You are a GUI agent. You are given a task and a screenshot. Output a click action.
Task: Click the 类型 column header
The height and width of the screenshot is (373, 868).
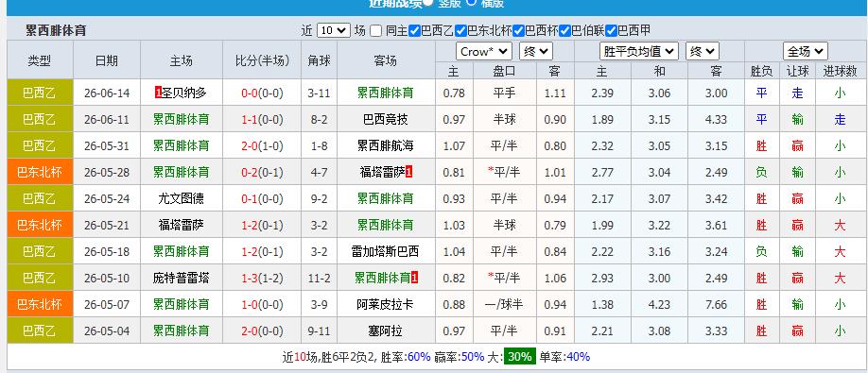(40, 60)
